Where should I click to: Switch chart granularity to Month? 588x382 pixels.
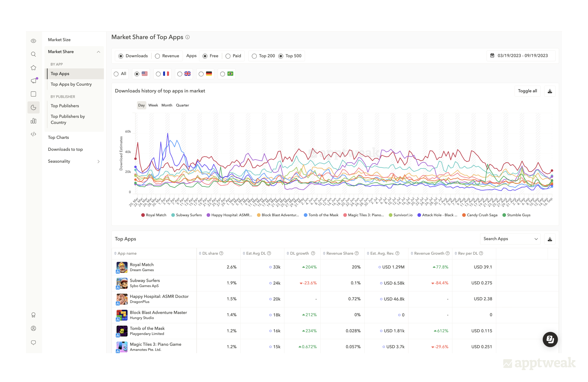(x=167, y=105)
